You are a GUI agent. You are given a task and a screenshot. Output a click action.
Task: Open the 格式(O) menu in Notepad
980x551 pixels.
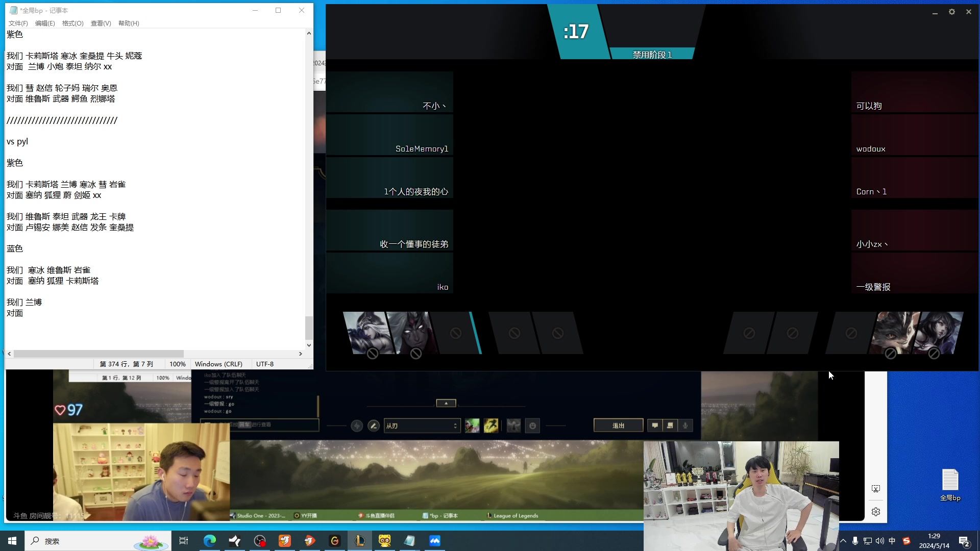pyautogui.click(x=72, y=23)
